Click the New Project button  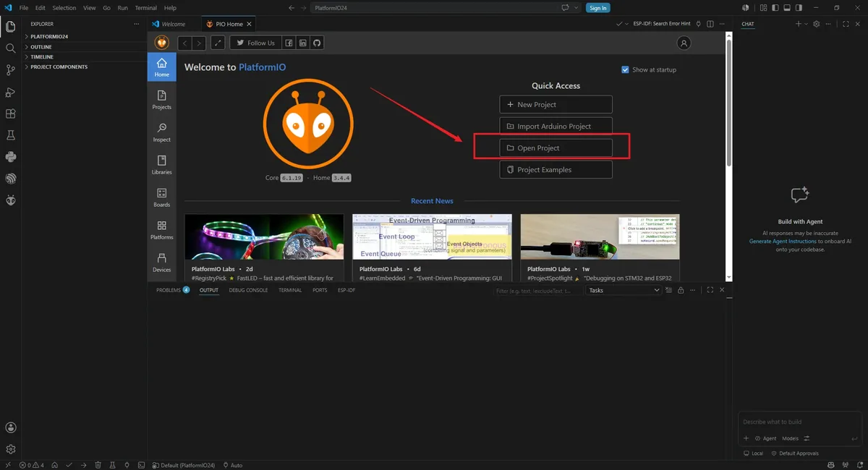(x=556, y=104)
